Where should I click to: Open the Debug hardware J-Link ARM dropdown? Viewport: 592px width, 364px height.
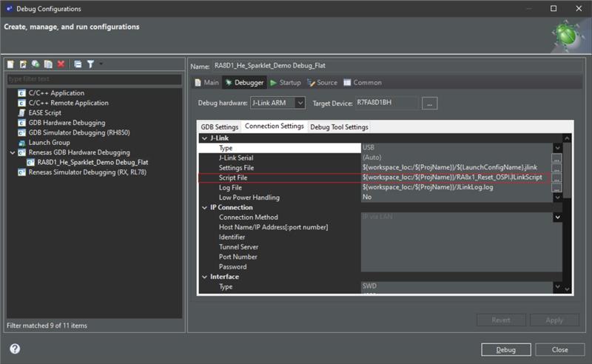299,103
